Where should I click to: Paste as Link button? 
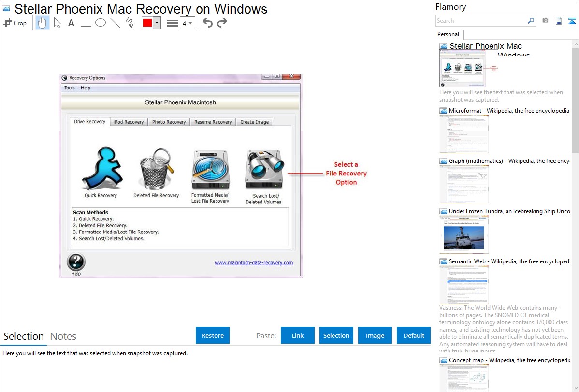(298, 335)
